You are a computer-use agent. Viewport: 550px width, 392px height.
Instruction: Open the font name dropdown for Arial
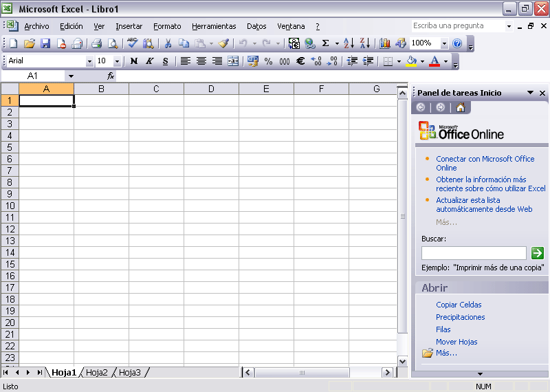(89, 61)
